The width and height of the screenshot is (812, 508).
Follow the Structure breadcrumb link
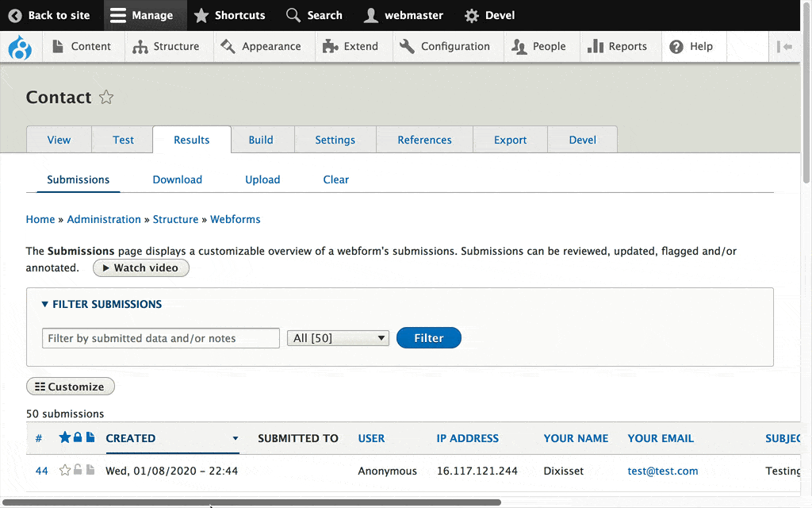pyautogui.click(x=175, y=219)
